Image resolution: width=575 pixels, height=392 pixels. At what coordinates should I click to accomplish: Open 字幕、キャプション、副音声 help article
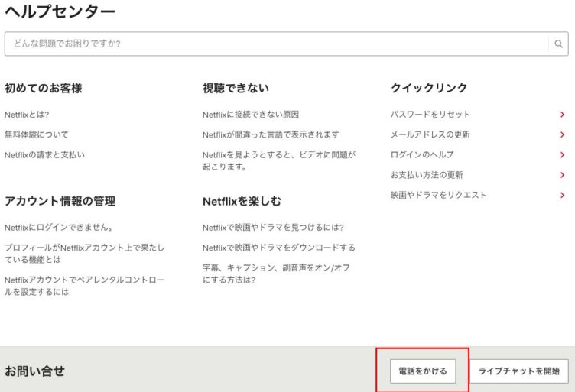[277, 274]
